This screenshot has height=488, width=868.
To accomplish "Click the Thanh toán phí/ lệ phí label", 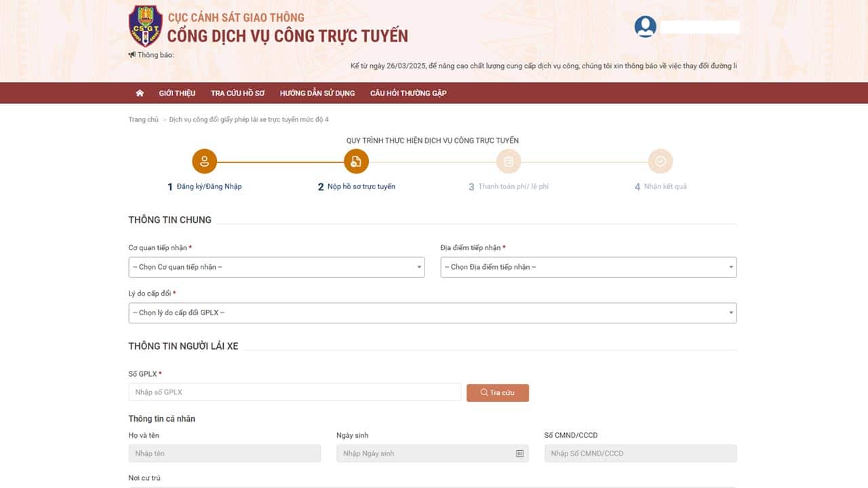I will point(513,186).
